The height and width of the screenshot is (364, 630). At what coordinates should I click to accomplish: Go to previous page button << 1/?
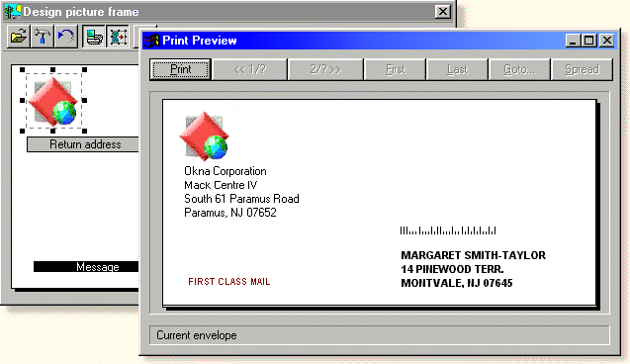pyautogui.click(x=250, y=69)
